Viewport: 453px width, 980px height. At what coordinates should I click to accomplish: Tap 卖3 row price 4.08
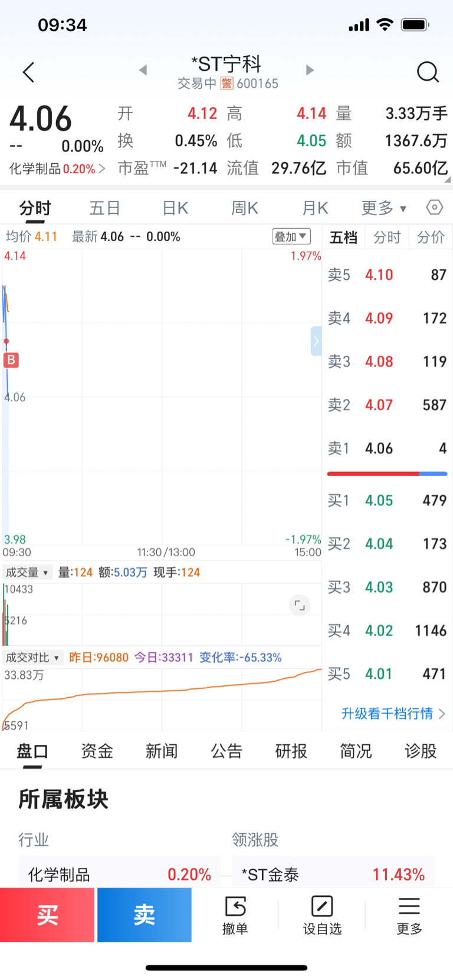(379, 361)
